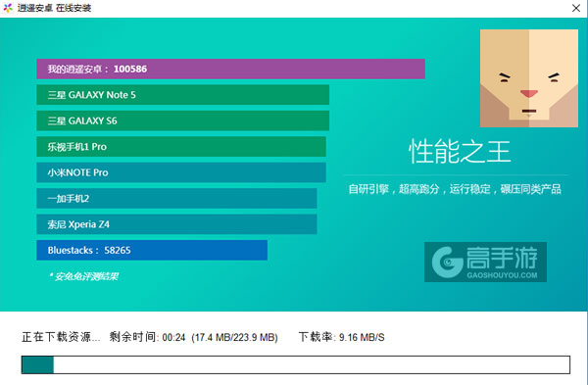Click the 安兔兔评测结果 footnote
Viewport: 588px width, 385px height.
coord(83,276)
